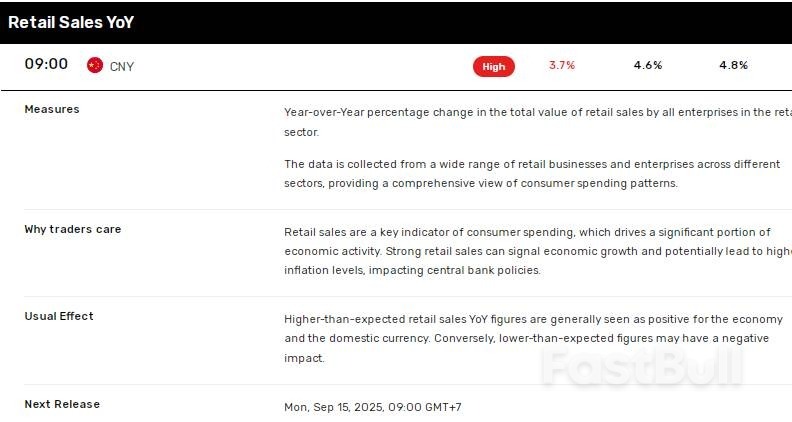Click the Why traders care label
The height and width of the screenshot is (422, 792).
tap(73, 229)
